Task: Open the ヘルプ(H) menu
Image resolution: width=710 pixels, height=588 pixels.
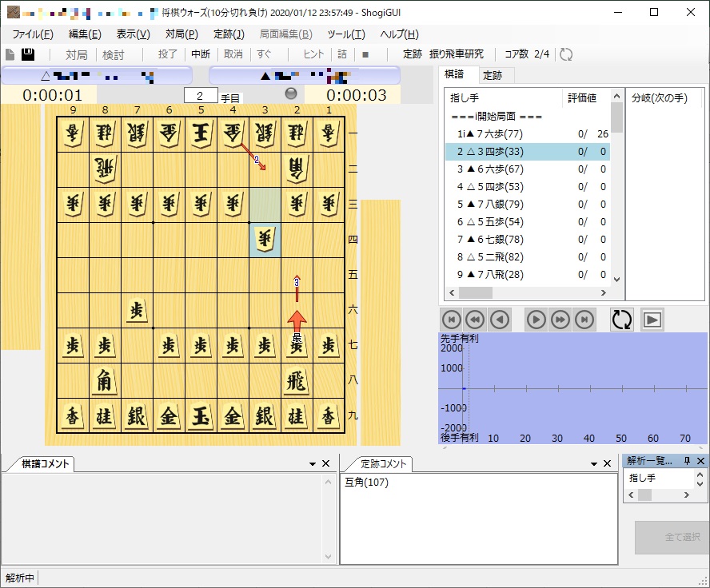Action: [x=400, y=34]
